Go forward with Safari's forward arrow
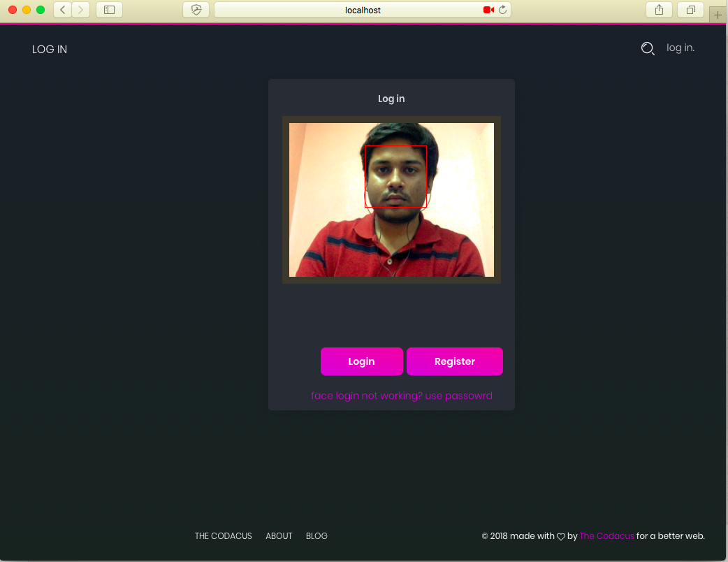 (x=81, y=10)
